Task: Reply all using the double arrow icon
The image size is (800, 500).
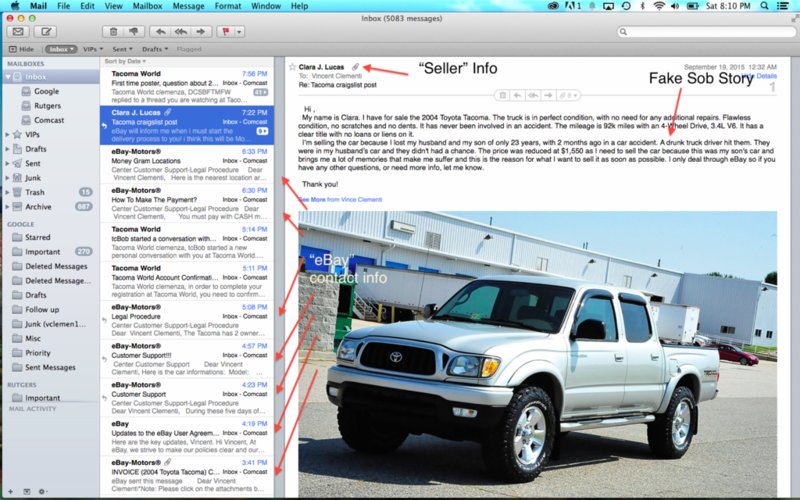Action: click(181, 32)
